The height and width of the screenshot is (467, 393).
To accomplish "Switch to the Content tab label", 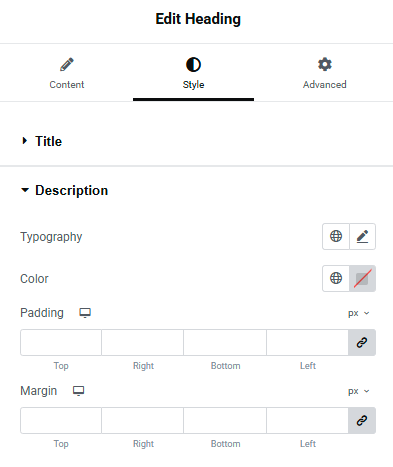I will (x=67, y=85).
